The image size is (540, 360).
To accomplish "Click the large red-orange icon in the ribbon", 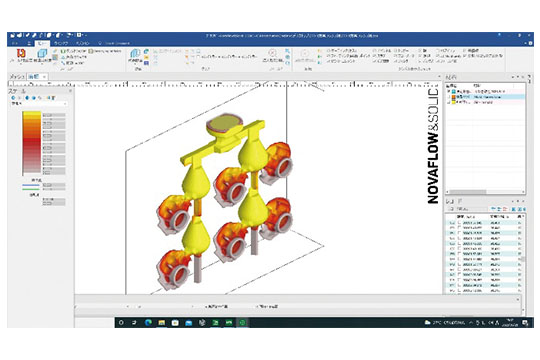I will point(22,53).
